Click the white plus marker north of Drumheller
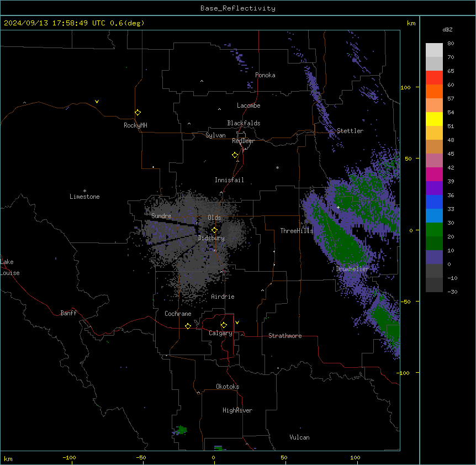The image size is (476, 465). [338, 207]
